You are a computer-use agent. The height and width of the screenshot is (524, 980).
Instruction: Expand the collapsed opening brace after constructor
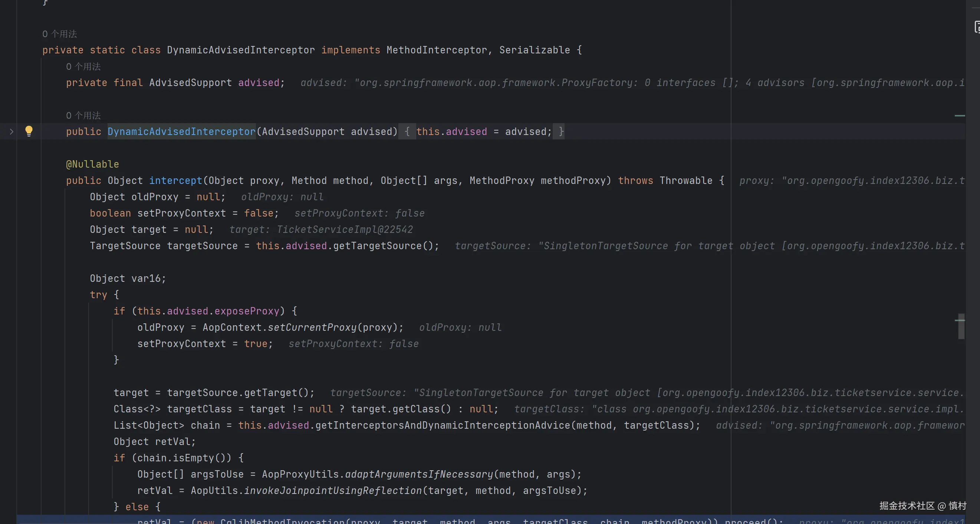tap(407, 132)
